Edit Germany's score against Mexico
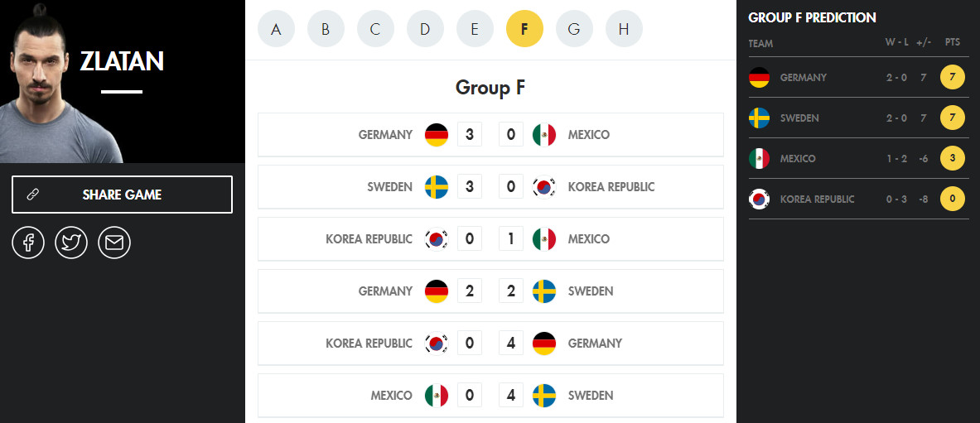This screenshot has width=980, height=423. click(x=470, y=135)
